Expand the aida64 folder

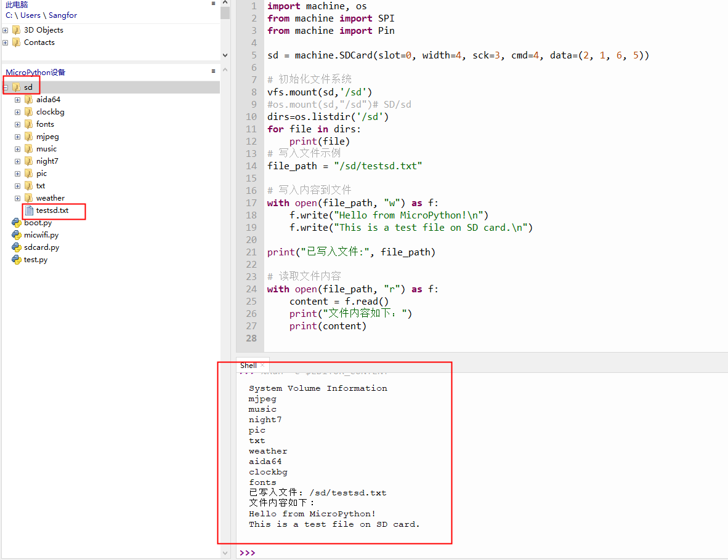(x=17, y=99)
